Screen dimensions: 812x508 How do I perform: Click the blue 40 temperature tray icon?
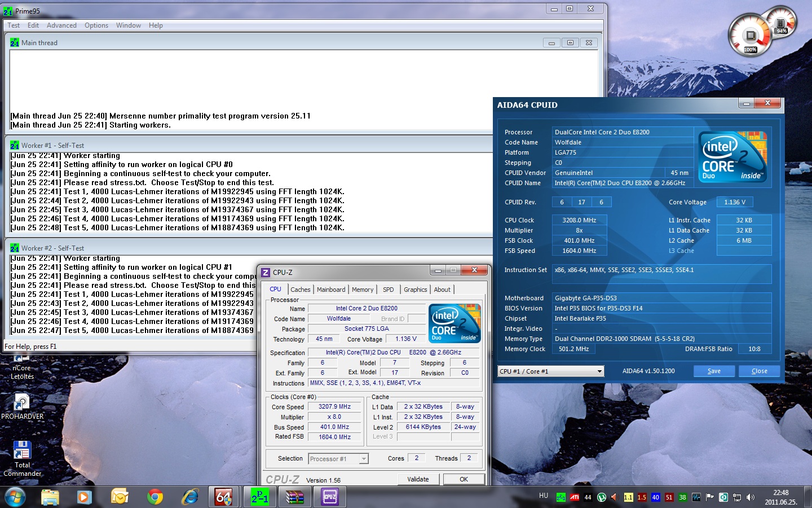tap(655, 497)
